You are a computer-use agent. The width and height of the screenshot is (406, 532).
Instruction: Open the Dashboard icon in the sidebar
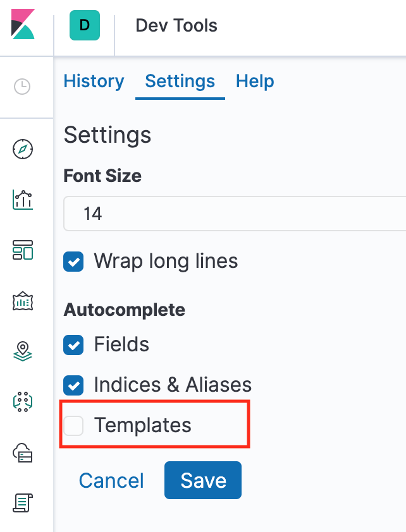click(x=22, y=250)
